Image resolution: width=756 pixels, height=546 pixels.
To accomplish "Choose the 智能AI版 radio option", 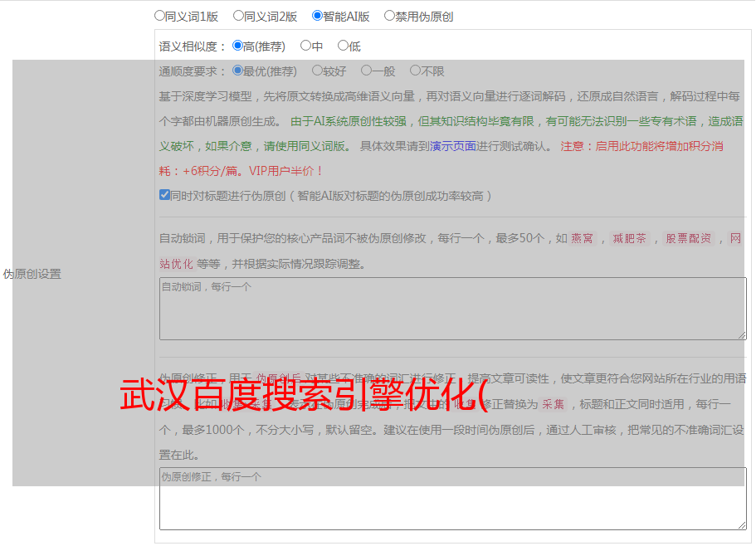I will click(317, 16).
